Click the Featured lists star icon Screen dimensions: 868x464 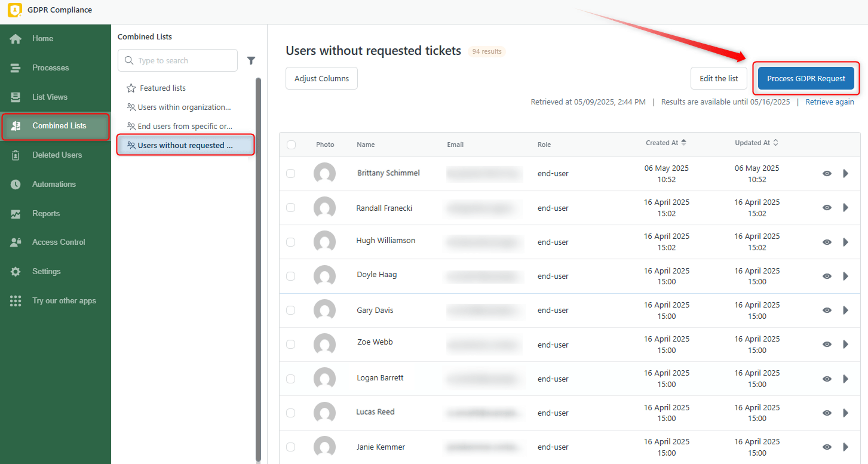[131, 88]
